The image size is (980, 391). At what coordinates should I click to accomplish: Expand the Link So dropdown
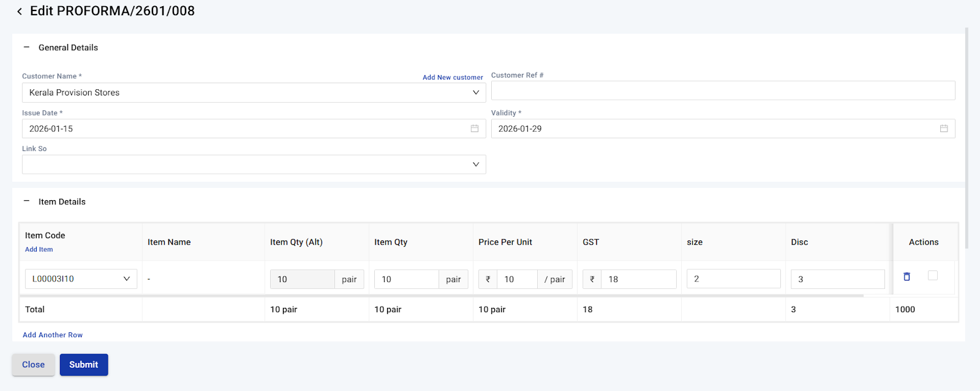click(254, 165)
